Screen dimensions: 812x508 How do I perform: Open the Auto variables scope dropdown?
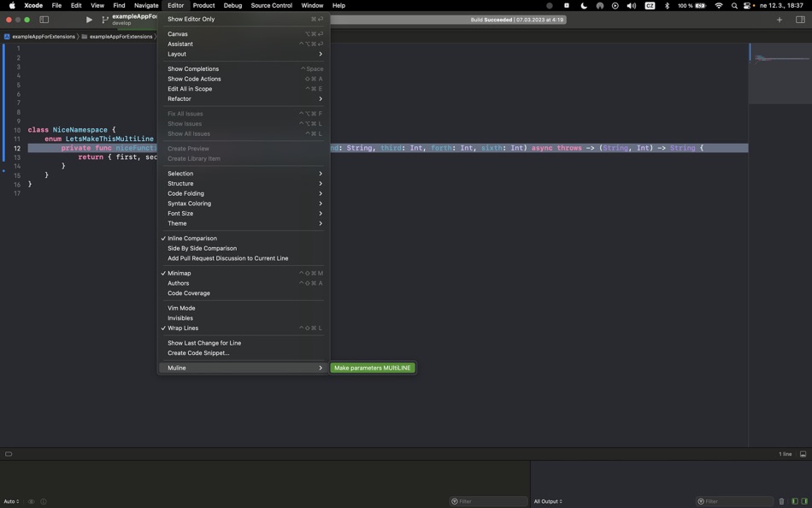pyautogui.click(x=11, y=501)
